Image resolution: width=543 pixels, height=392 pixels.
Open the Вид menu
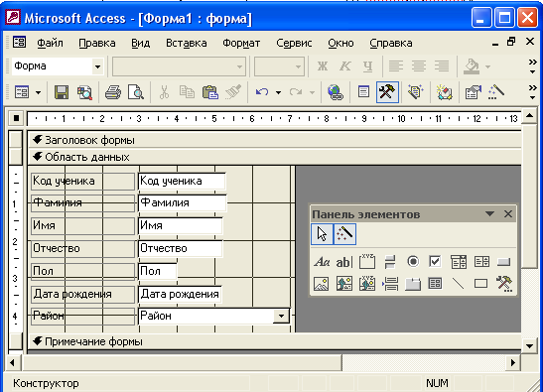[141, 43]
